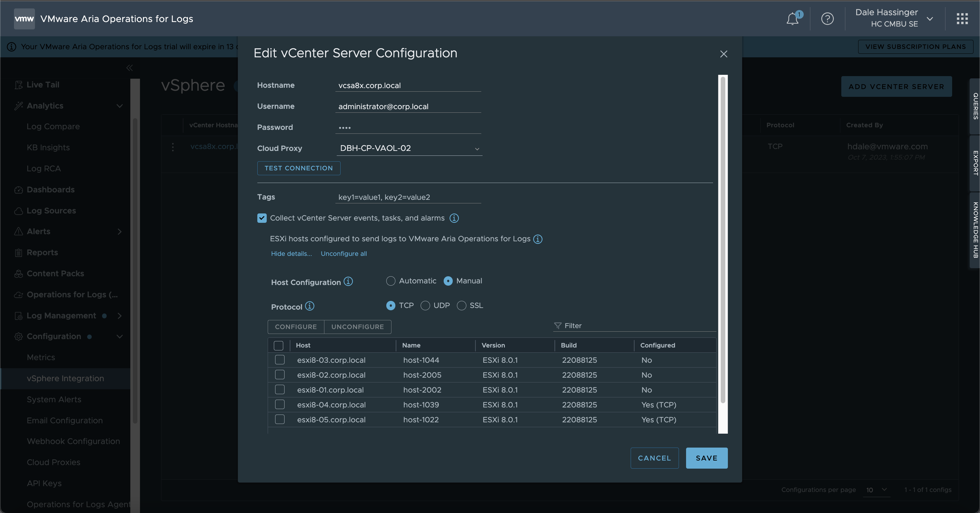Click info icon next to collect events checkbox

454,218
